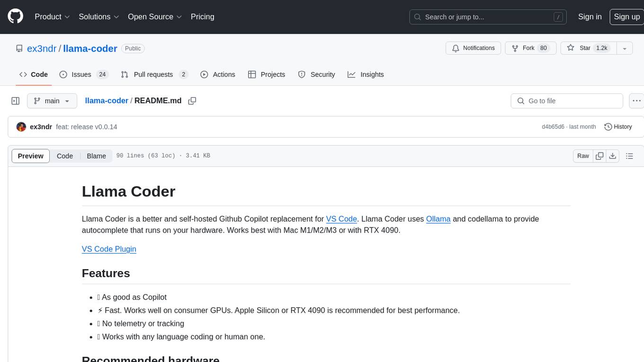644x362 pixels.
Task: Open the Insights tab
Action: tap(366, 74)
